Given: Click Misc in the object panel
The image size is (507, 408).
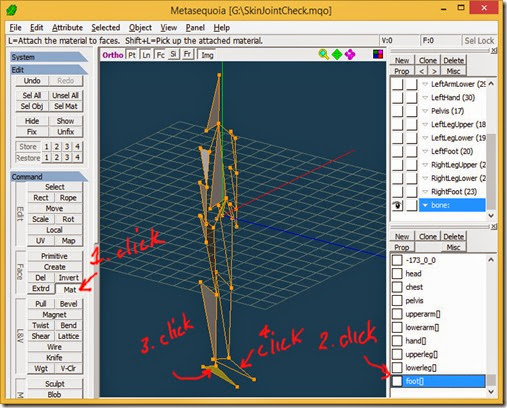Looking at the screenshot, I should coord(453,71).
